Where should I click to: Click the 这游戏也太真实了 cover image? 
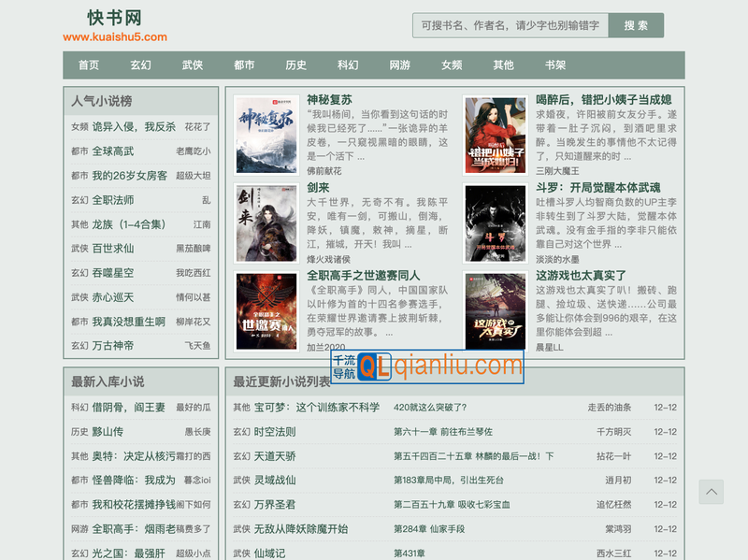pyautogui.click(x=495, y=310)
